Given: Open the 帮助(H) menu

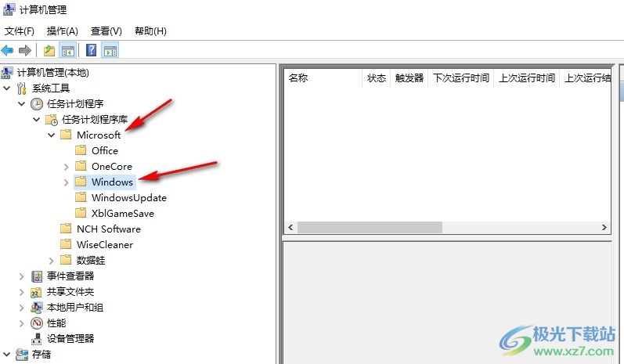Looking at the screenshot, I should pos(150,31).
